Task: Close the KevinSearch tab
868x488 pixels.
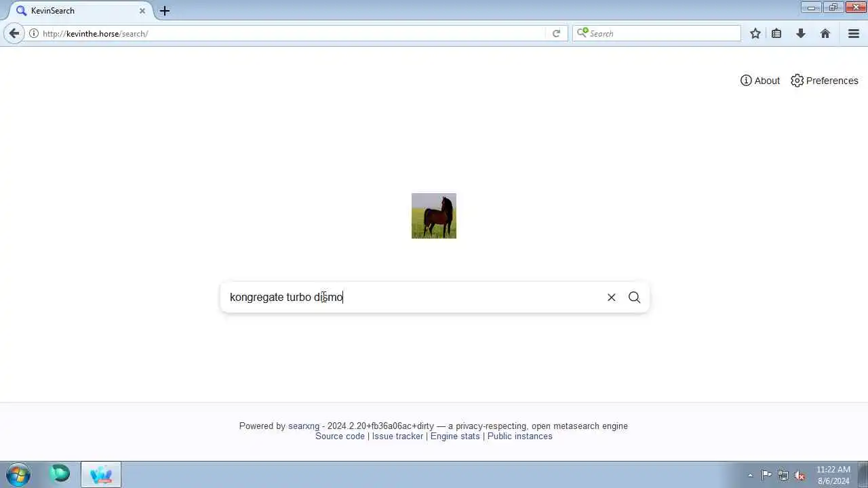Action: pyautogui.click(x=142, y=11)
